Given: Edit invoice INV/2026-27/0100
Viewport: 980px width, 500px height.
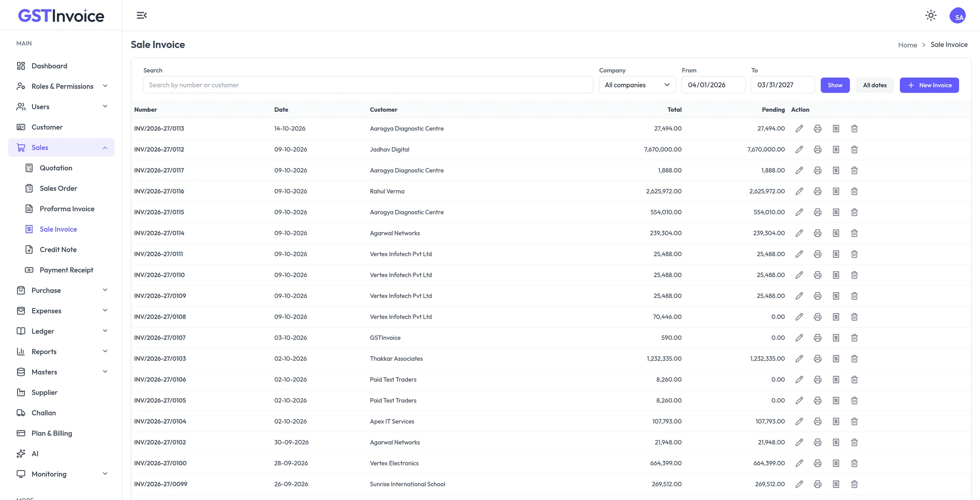Looking at the screenshot, I should [x=799, y=463].
